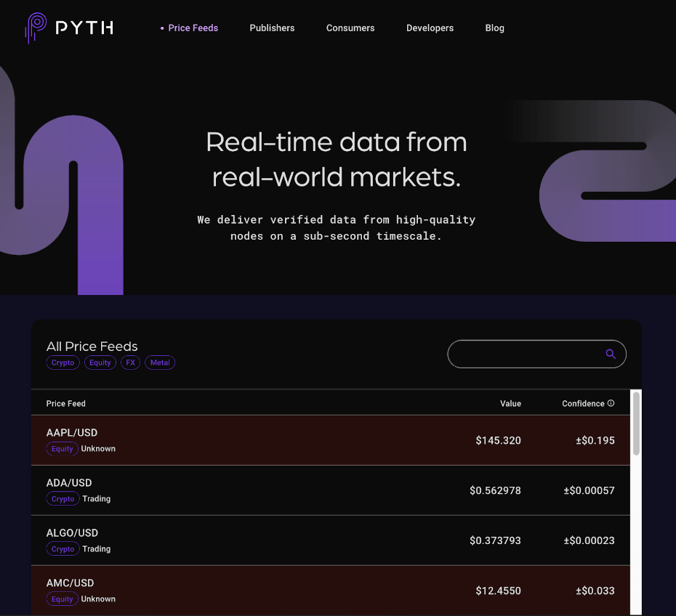Click the Confidence info icon
The width and height of the screenshot is (676, 616).
pos(611,403)
